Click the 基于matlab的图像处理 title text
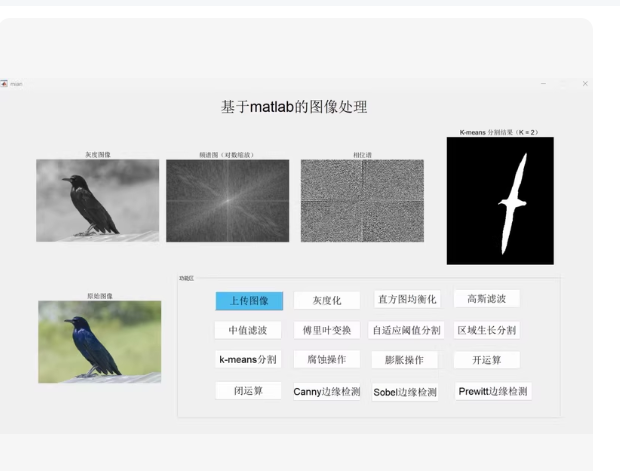The height and width of the screenshot is (471, 620). 294,107
